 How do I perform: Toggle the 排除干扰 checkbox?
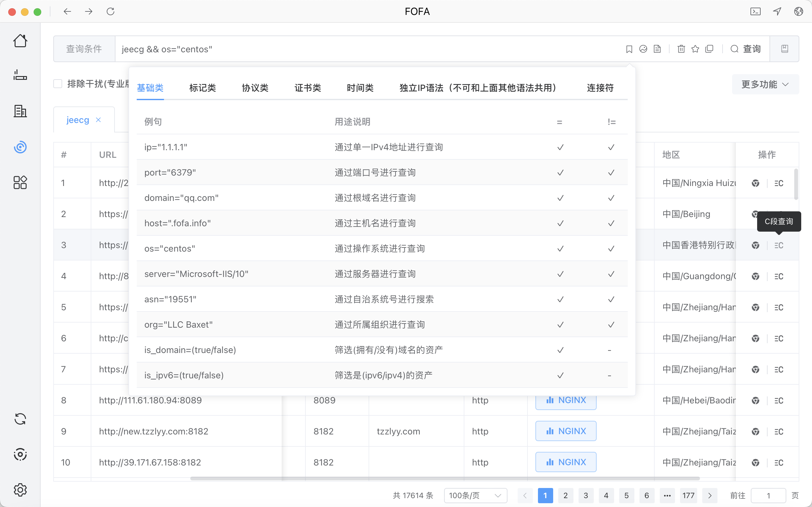click(58, 84)
